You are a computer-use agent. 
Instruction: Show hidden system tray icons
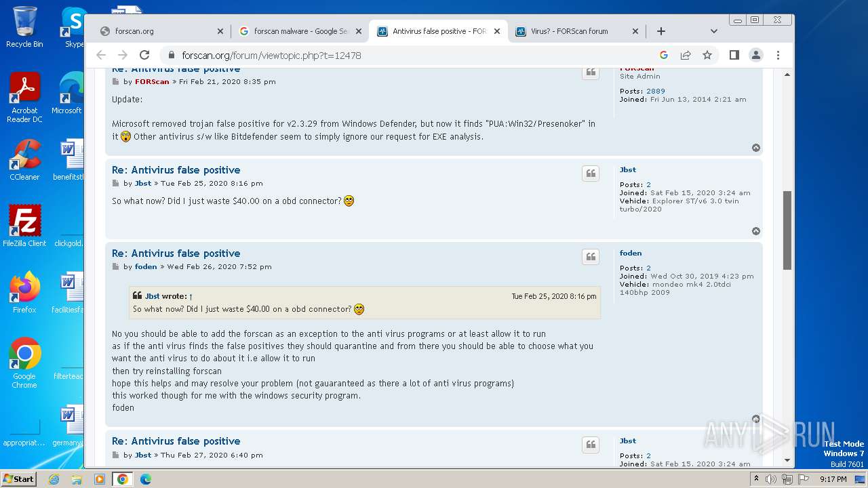tap(757, 479)
